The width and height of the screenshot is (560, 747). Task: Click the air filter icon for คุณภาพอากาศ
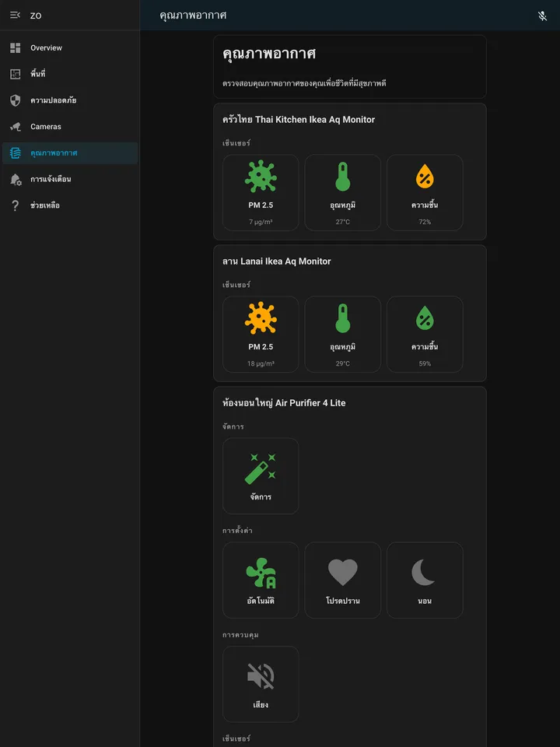click(16, 153)
